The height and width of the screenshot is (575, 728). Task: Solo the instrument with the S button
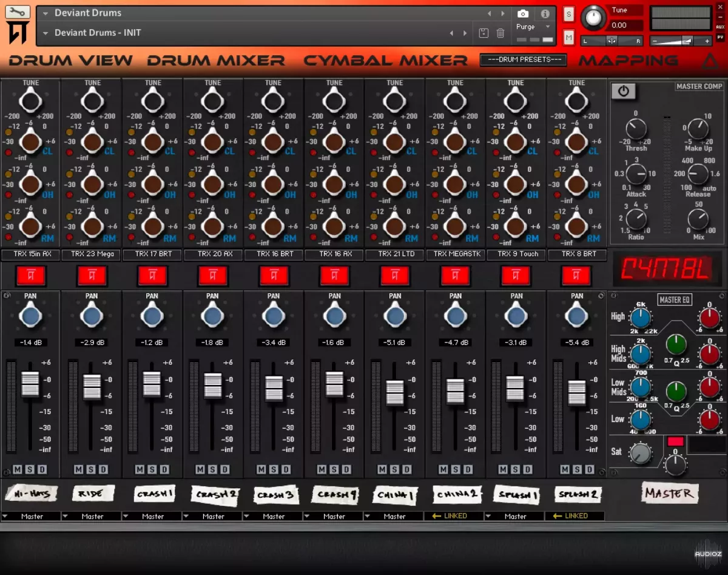tap(568, 14)
